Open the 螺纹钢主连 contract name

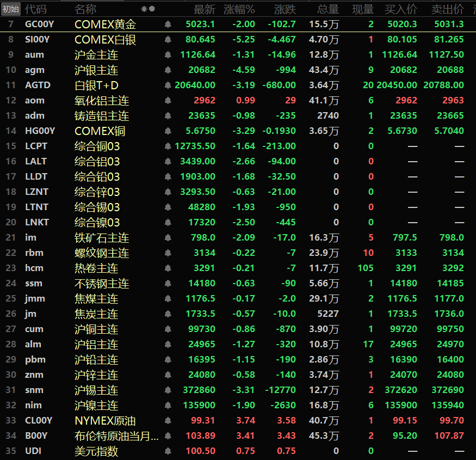tap(102, 253)
